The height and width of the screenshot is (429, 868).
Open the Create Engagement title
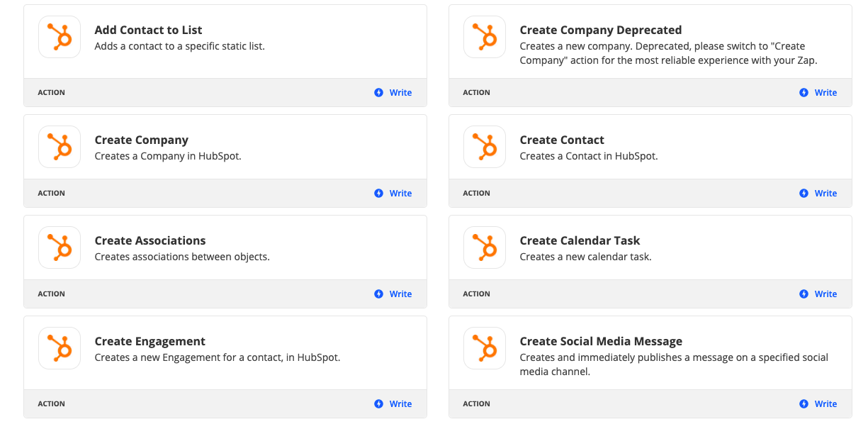click(x=150, y=342)
